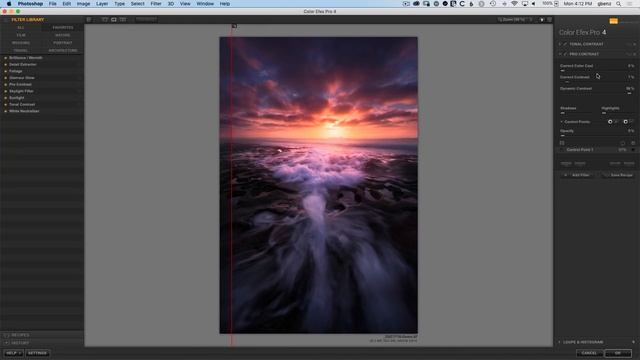Viewport: 640px width, 360px height.
Task: Click the delete control point icon
Action: pyautogui.click(x=633, y=143)
